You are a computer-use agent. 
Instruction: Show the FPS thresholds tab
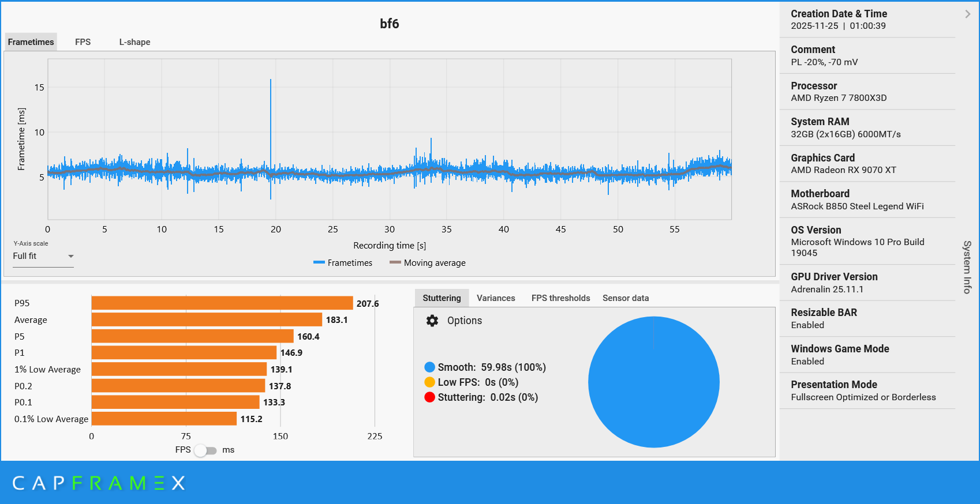(x=560, y=298)
